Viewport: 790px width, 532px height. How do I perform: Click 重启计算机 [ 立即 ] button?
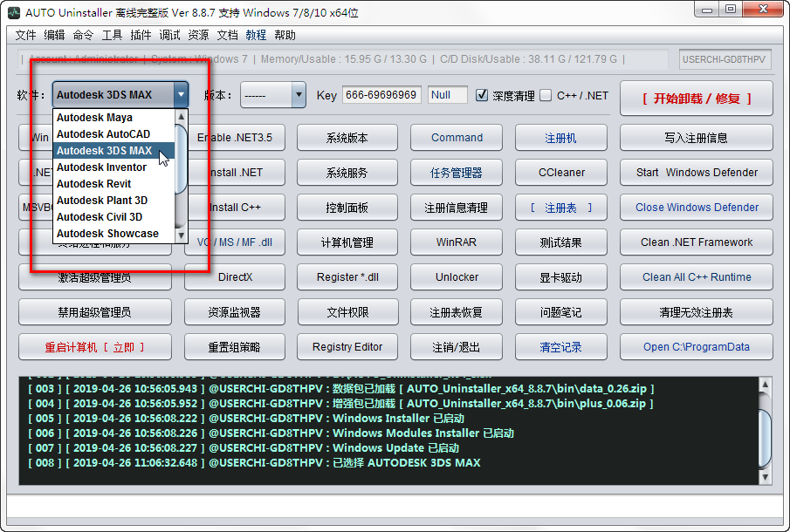pos(95,347)
